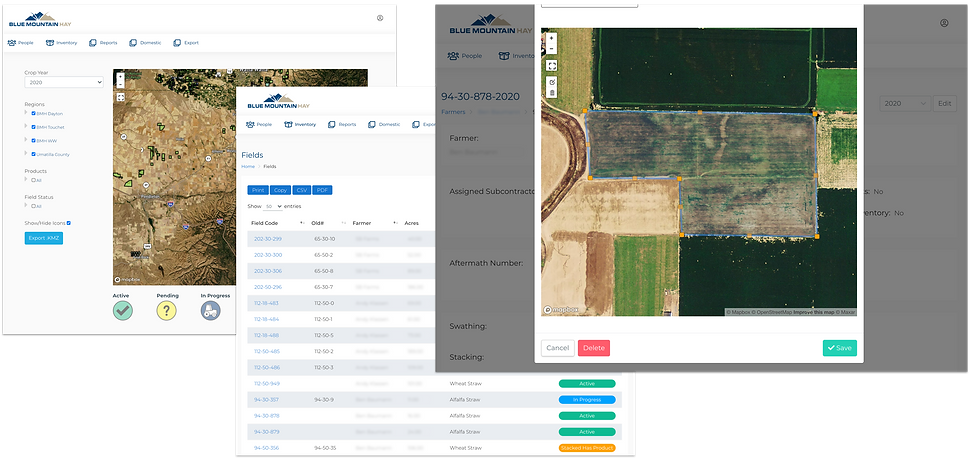
Task: Toggle fullscreen on the field boundary map
Action: 552,65
